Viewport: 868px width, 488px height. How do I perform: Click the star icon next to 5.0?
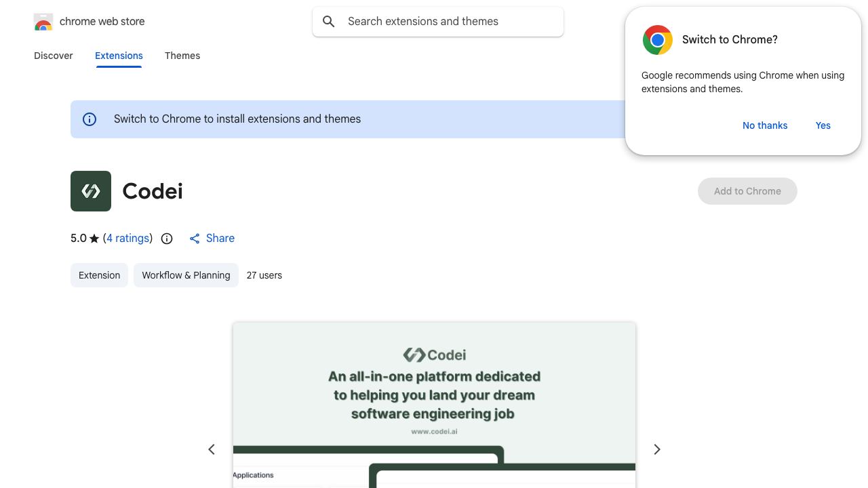click(x=94, y=239)
